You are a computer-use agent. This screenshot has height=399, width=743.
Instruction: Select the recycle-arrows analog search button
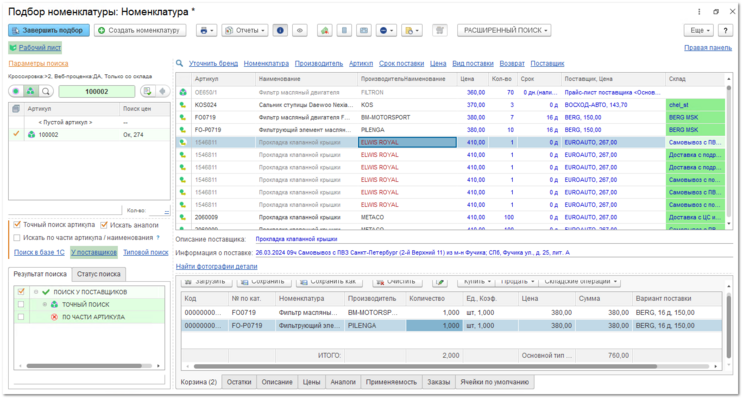point(30,91)
